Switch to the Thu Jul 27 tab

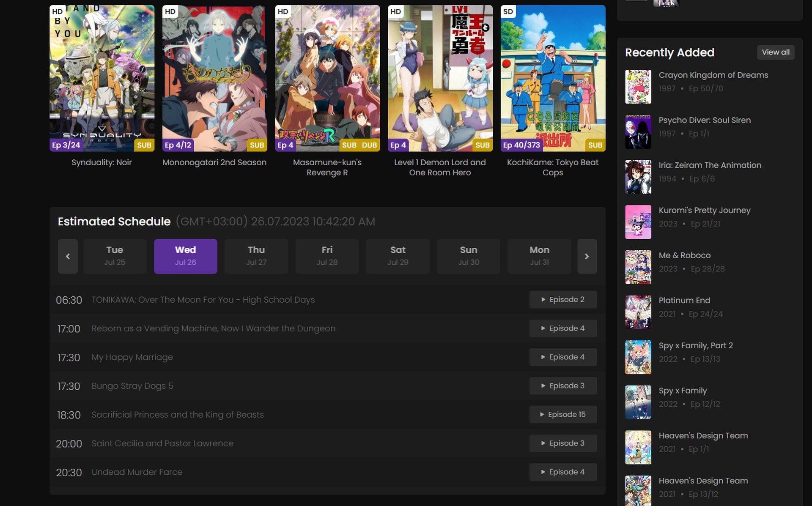coord(256,256)
